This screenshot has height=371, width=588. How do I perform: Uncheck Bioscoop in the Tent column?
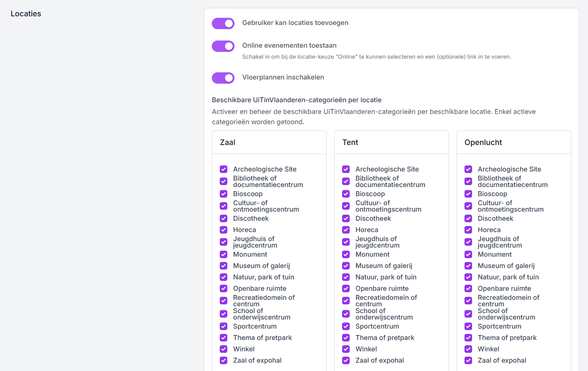click(346, 194)
